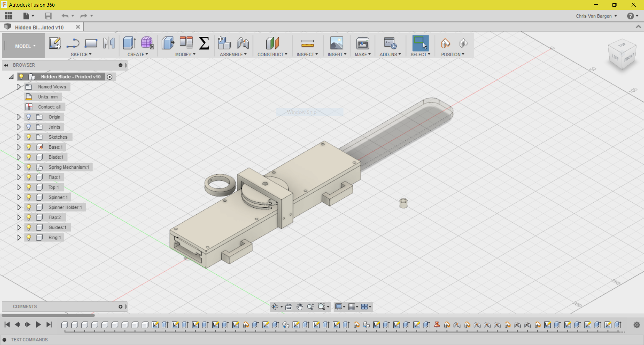
Task: Click the Save icon in toolbar
Action: pyautogui.click(x=48, y=16)
